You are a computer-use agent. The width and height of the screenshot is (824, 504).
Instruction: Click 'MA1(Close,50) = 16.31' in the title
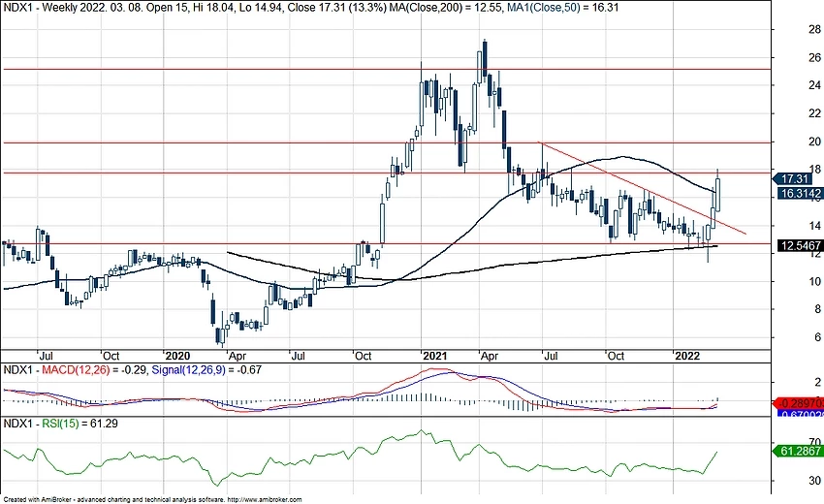tap(563, 8)
